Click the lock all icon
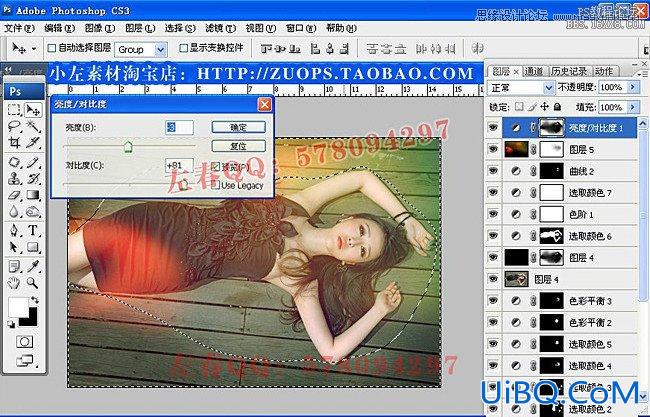This screenshot has height=417, width=650. pyautogui.click(x=557, y=107)
